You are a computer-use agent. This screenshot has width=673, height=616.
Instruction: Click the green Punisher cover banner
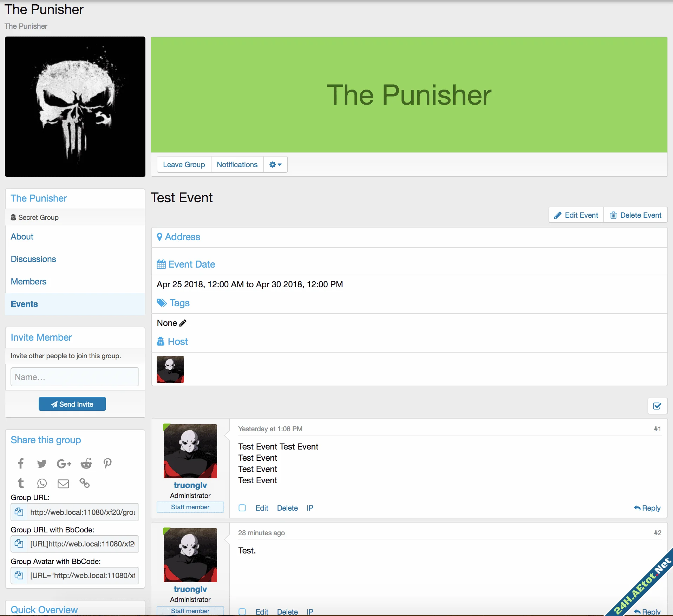409,95
